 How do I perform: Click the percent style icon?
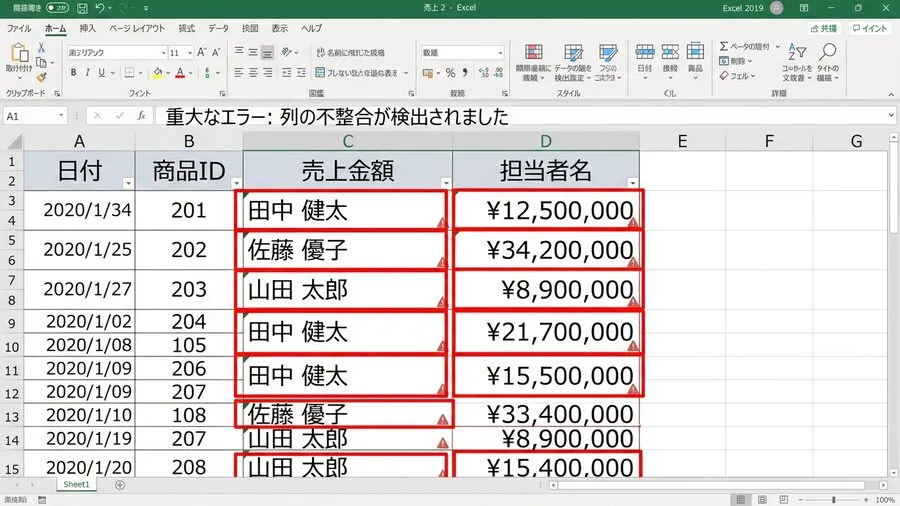pos(451,73)
